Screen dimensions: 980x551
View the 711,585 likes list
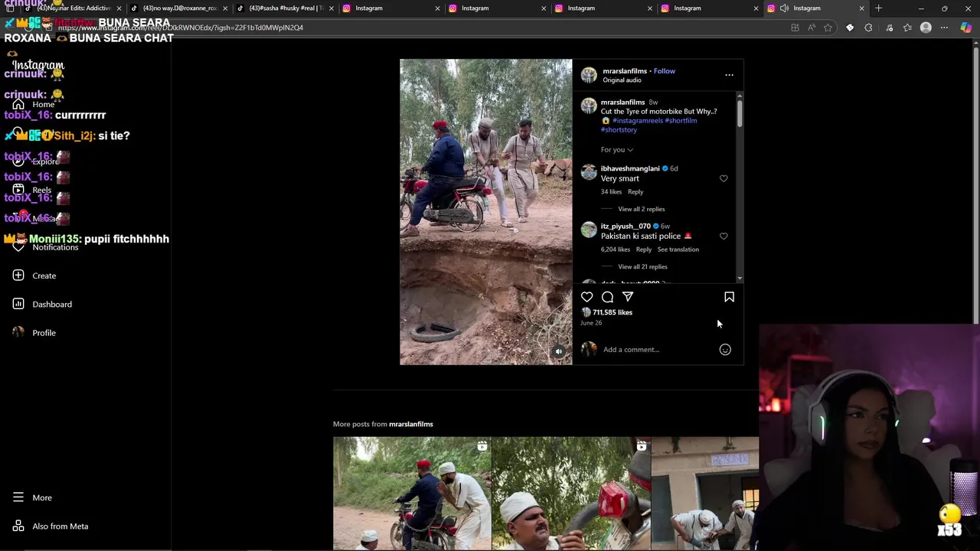(612, 312)
